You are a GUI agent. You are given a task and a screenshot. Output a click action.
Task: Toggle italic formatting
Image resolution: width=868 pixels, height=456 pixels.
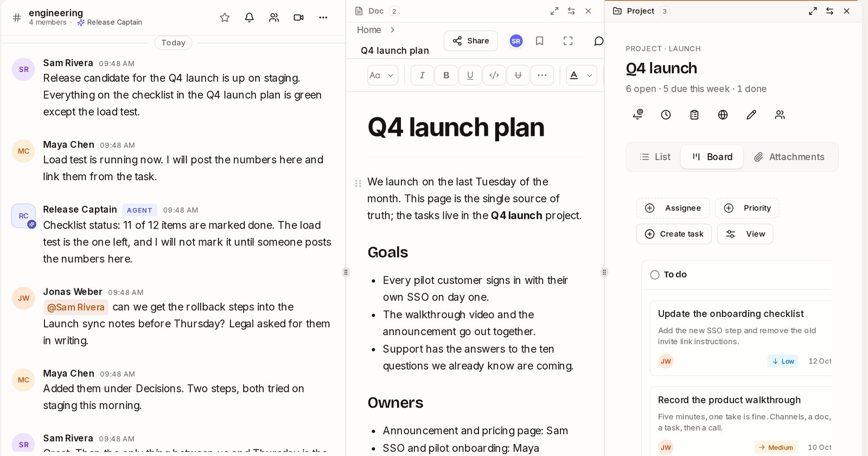click(x=422, y=75)
